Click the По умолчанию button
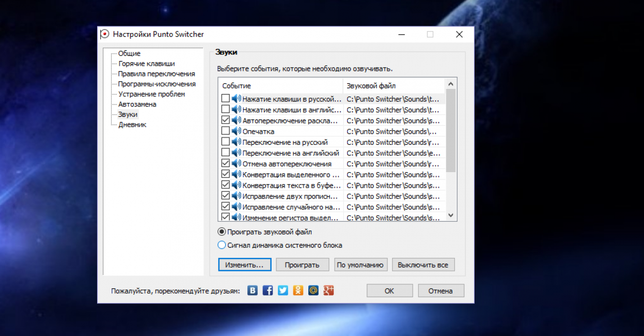 (x=360, y=265)
